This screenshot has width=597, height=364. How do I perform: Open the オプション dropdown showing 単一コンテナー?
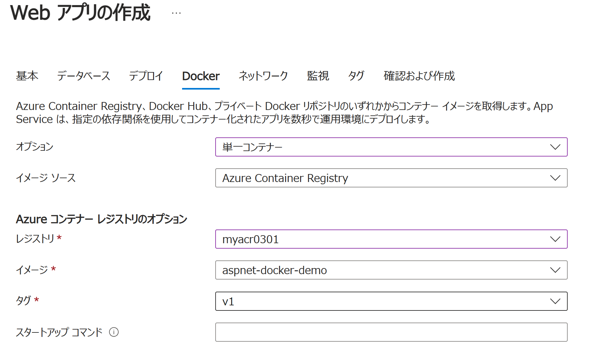point(391,147)
